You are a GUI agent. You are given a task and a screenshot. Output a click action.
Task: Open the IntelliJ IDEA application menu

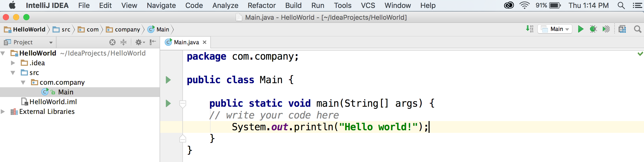[47, 5]
